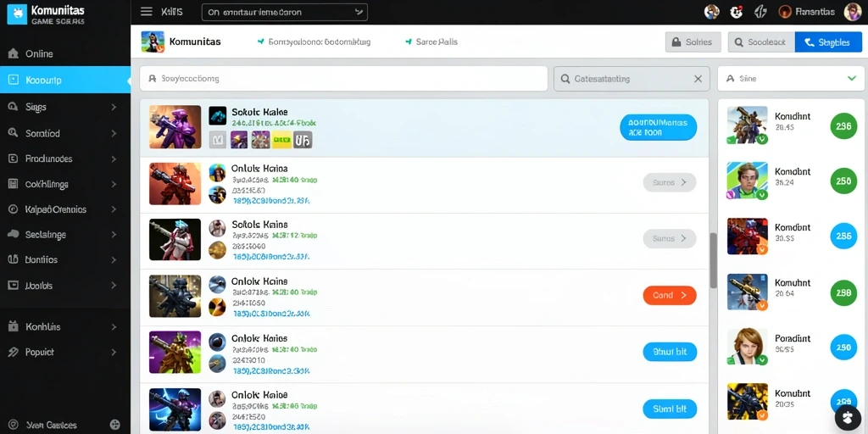Open the Sine dropdown filter

(791, 79)
